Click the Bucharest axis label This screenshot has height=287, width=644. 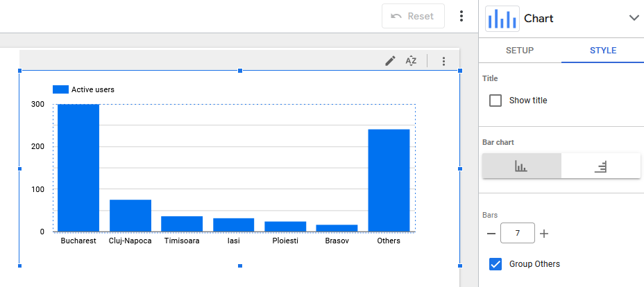(78, 241)
